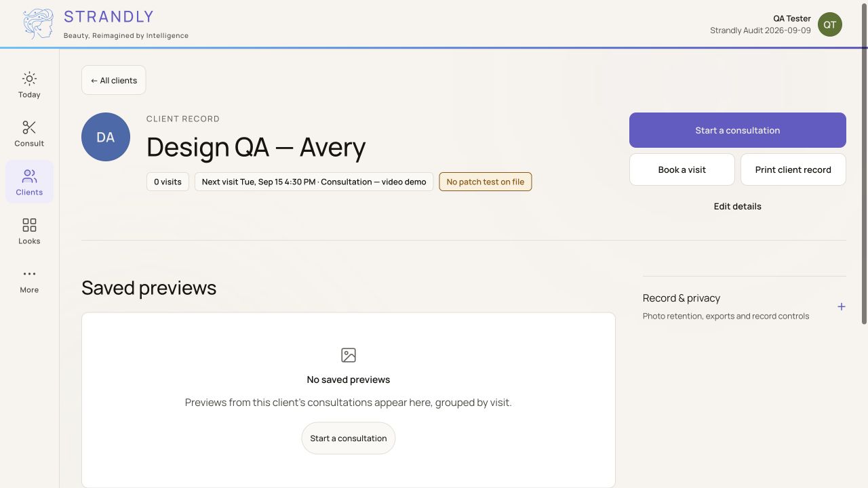Click the Record & privacy heading

[x=682, y=298]
